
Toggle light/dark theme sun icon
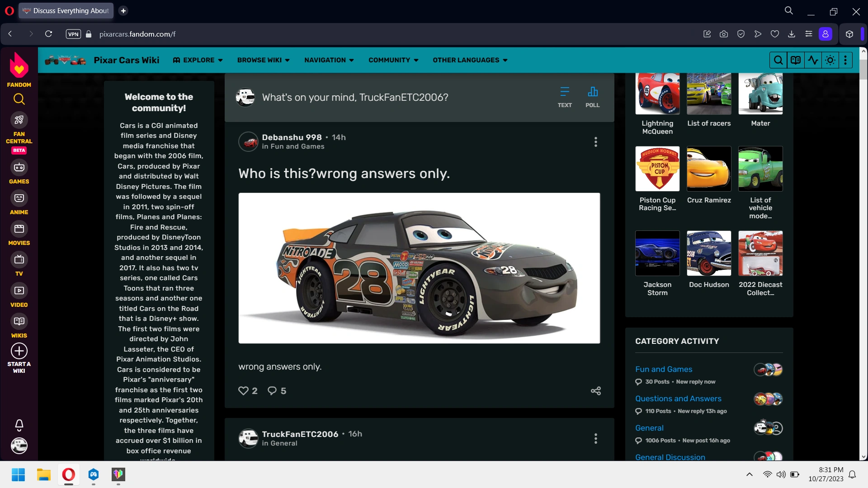(x=830, y=60)
